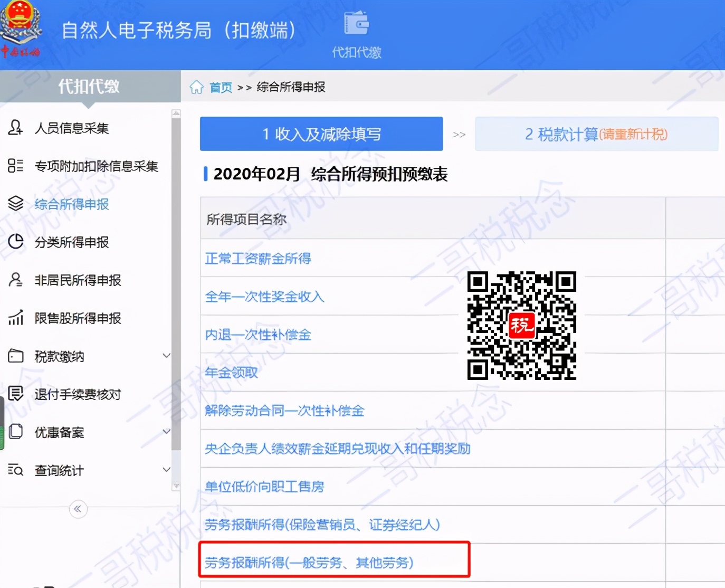
Task: Open 正常工资薪金所得 link
Action: point(258,259)
